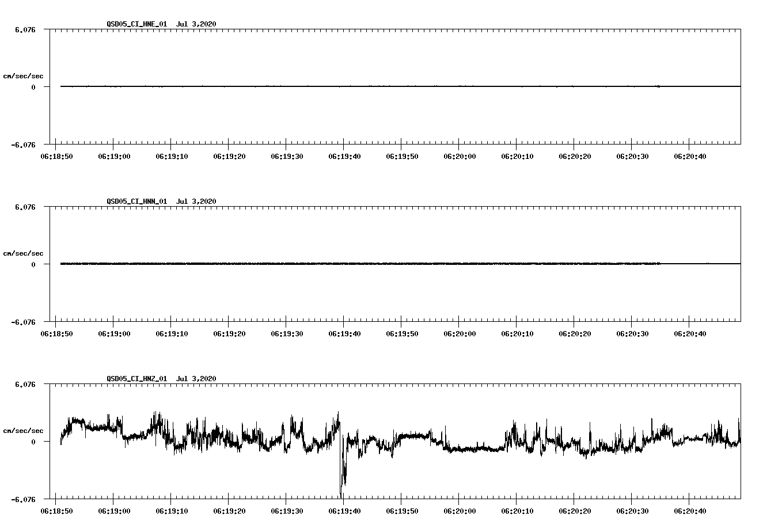The height and width of the screenshot is (532, 782).
Task: Click the QSD05_CI_HNZ_01 plot title
Action: (x=161, y=378)
